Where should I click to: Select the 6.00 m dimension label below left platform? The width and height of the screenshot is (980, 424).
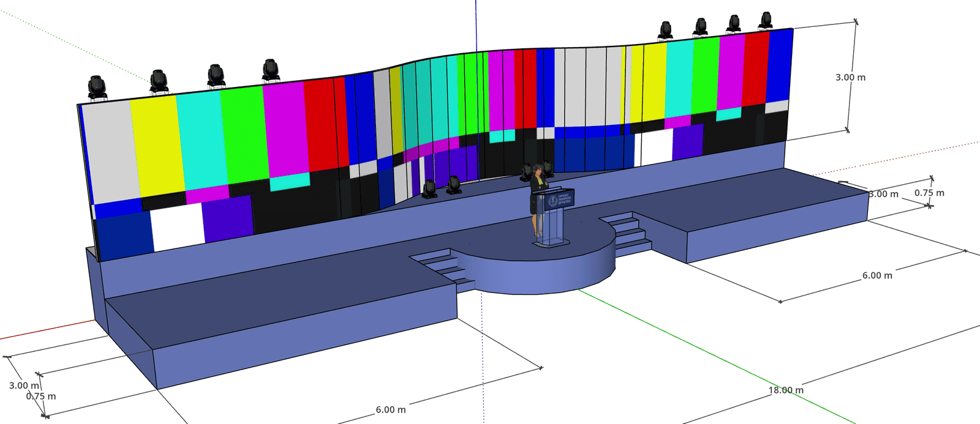tap(391, 410)
